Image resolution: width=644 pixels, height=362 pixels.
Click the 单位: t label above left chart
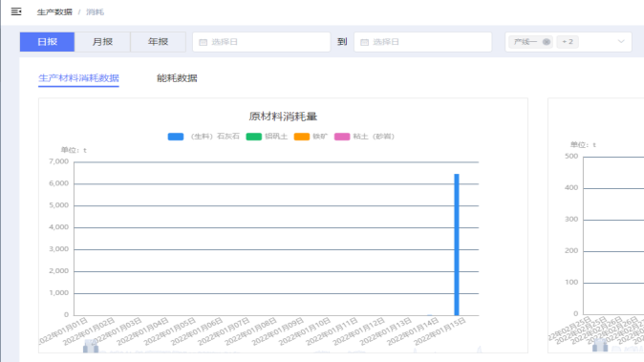coord(74,150)
